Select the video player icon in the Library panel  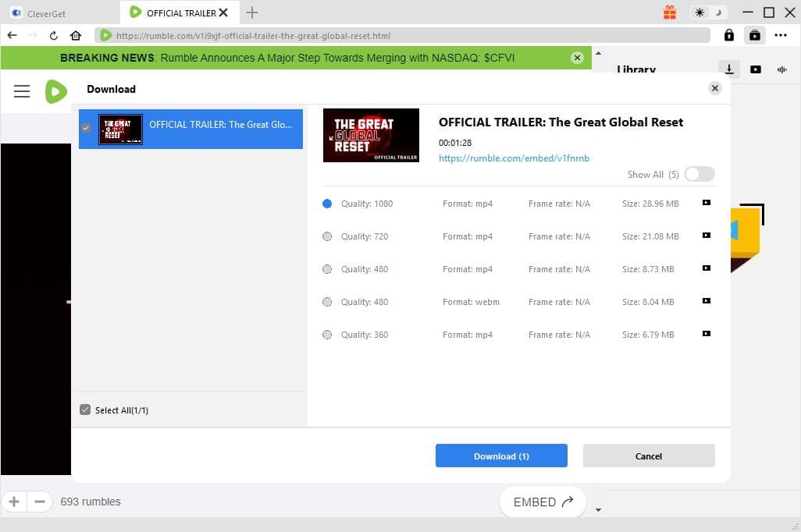pyautogui.click(x=756, y=69)
